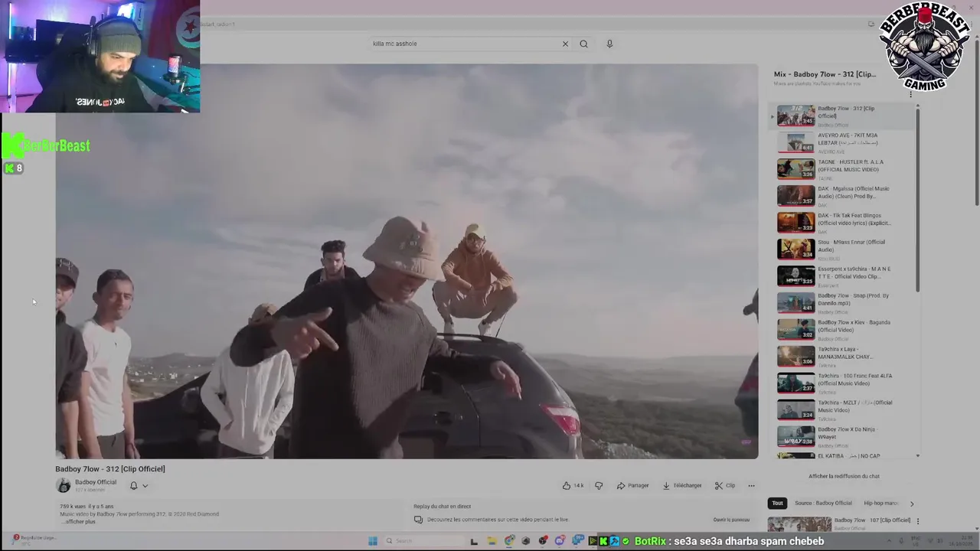
Task: Dislike the video with the thumbs-down icon
Action: pyautogui.click(x=599, y=485)
